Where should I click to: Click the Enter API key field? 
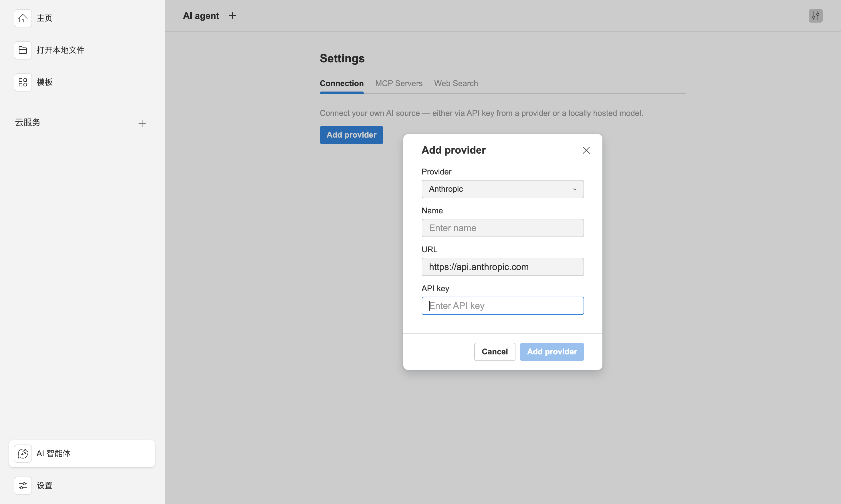[x=502, y=306]
